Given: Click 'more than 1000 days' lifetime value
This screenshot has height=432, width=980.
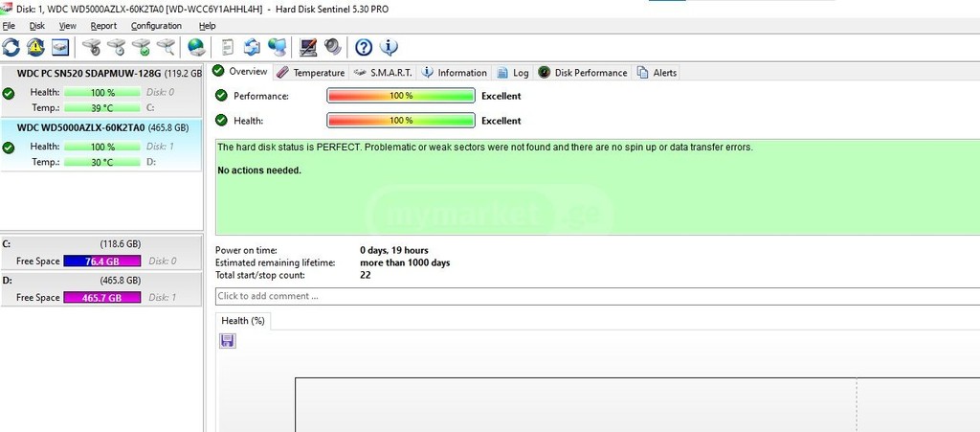Looking at the screenshot, I should [405, 262].
